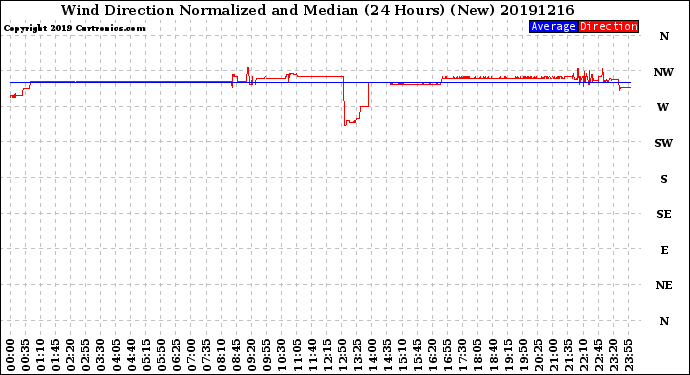Click the "18:05" time axis label
Viewport: 690px width, 375px height.
[478, 355]
